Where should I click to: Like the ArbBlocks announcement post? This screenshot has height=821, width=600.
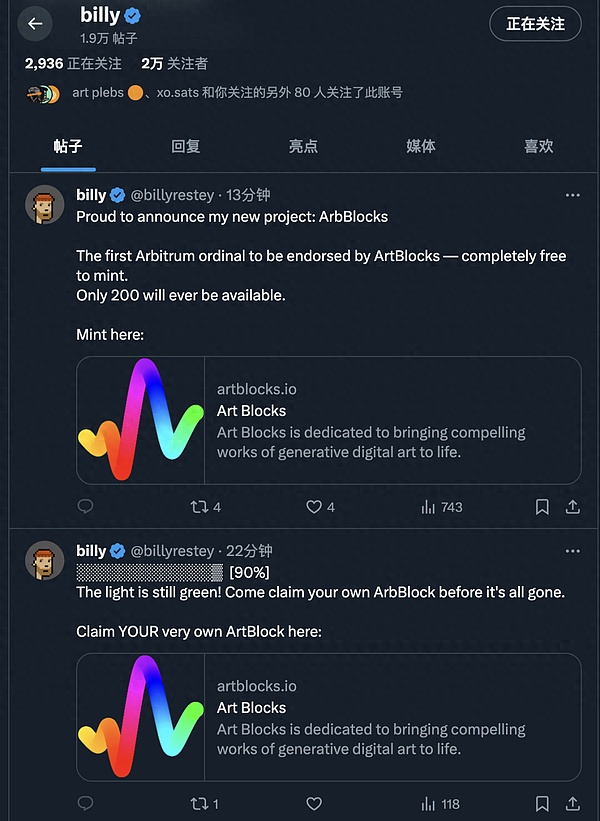coord(314,507)
